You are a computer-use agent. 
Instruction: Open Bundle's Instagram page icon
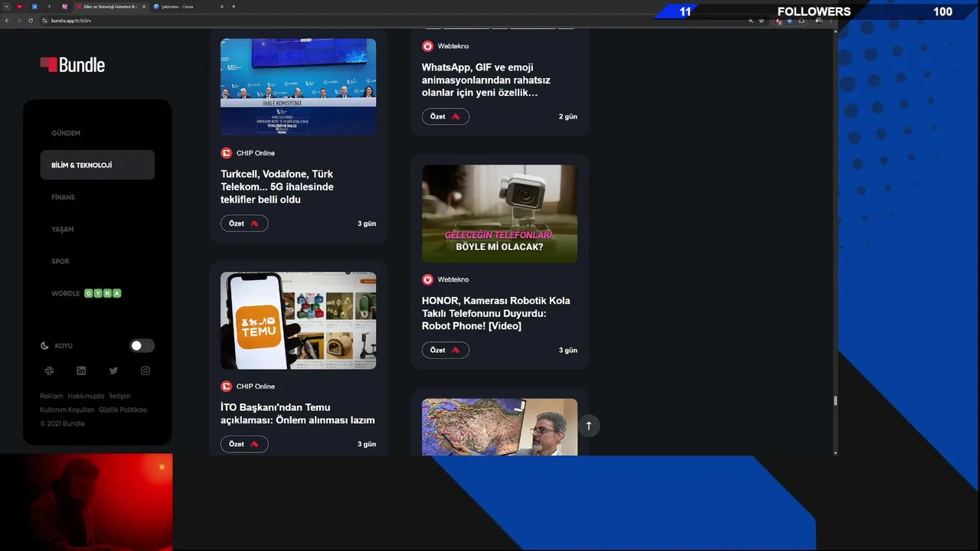tap(145, 370)
